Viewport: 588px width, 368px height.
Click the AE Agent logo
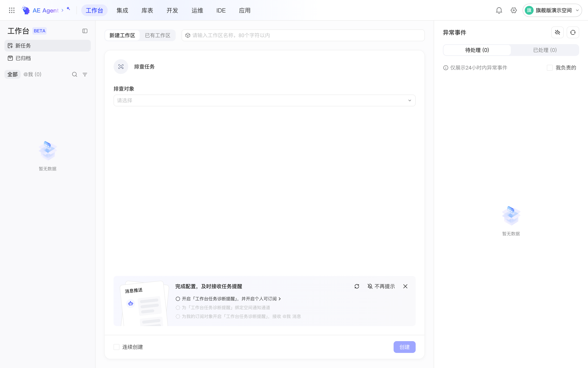(26, 10)
